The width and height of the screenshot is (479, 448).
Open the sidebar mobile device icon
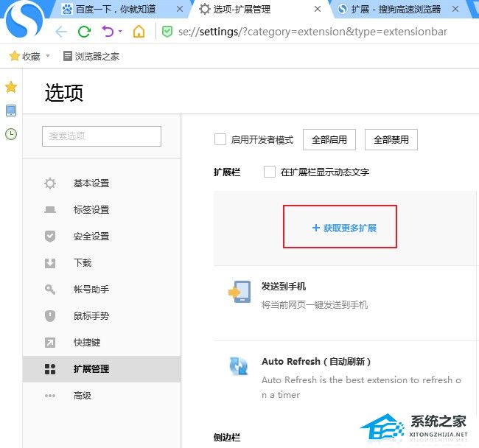pos(11,111)
